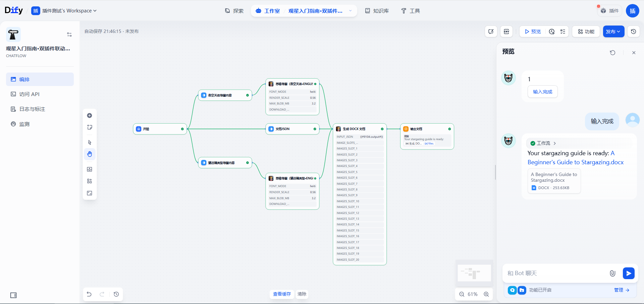Open app settings sliders icon in sidebar
The width and height of the screenshot is (644, 304).
click(69, 35)
